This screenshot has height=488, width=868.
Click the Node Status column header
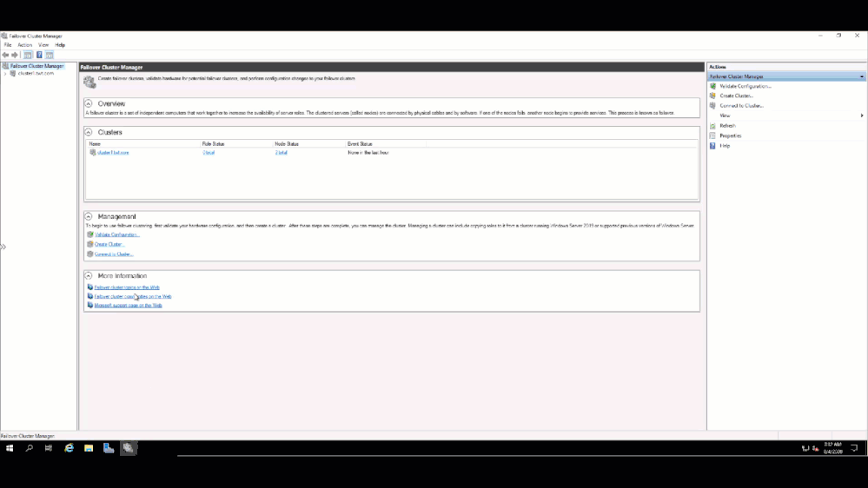pyautogui.click(x=287, y=144)
